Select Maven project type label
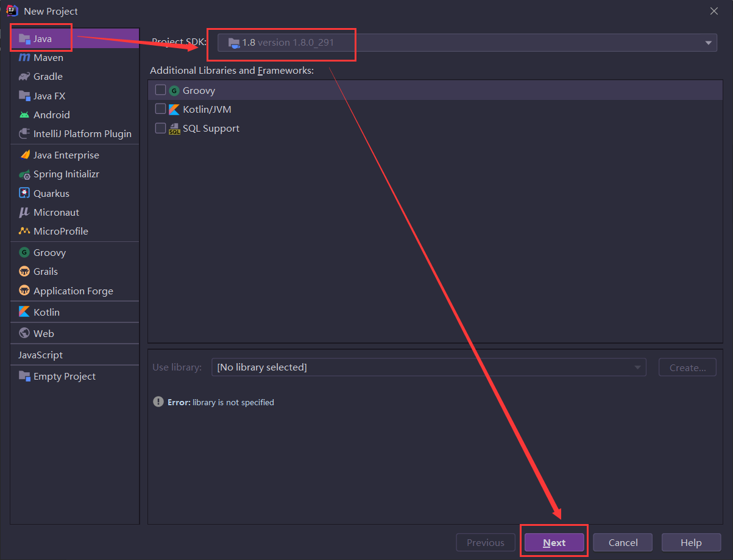The image size is (733, 560). coord(49,58)
